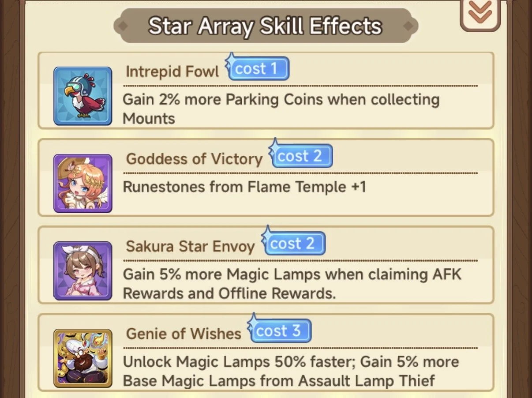Open the Sakura Star Envoy portrait
532x398 pixels.
(83, 270)
